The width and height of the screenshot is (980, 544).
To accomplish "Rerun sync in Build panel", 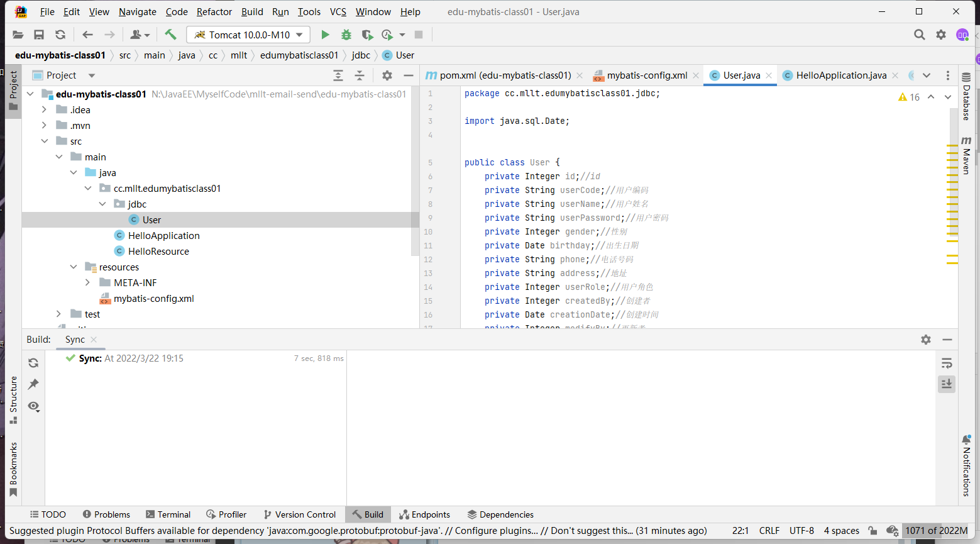I will click(33, 363).
